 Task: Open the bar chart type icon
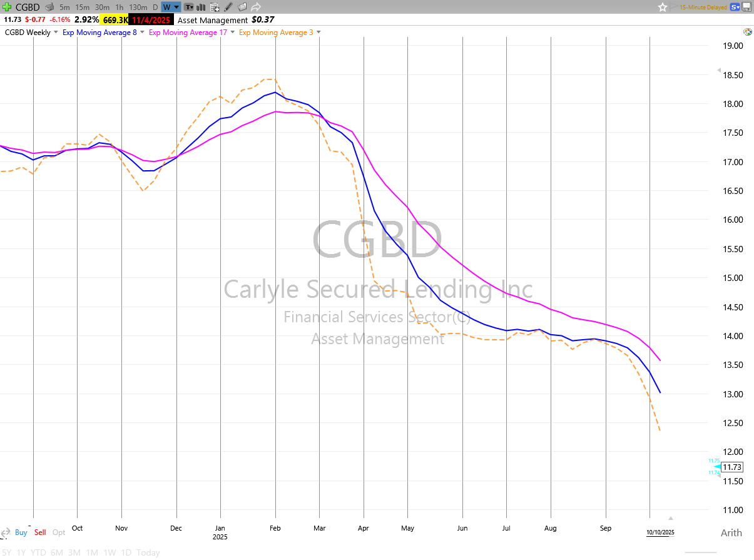click(201, 8)
